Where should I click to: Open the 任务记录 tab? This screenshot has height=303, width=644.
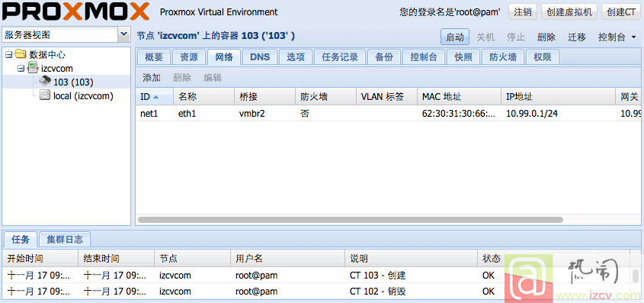tap(340, 57)
